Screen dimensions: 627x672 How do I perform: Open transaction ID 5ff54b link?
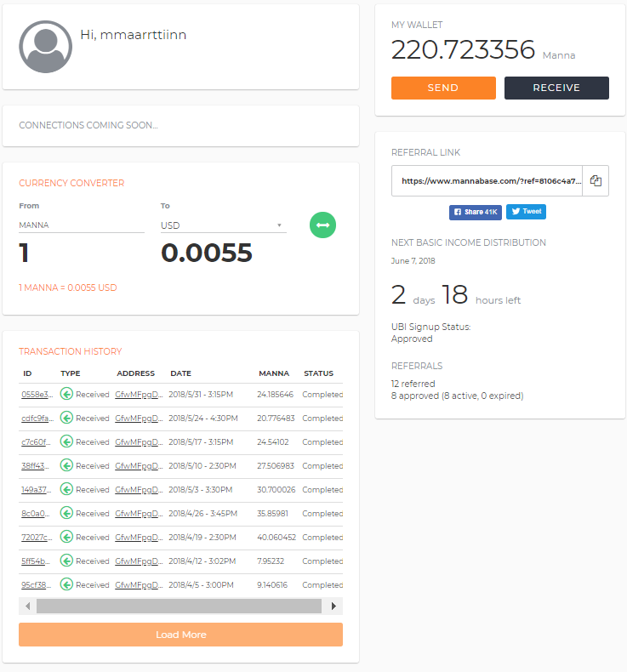[x=36, y=561]
